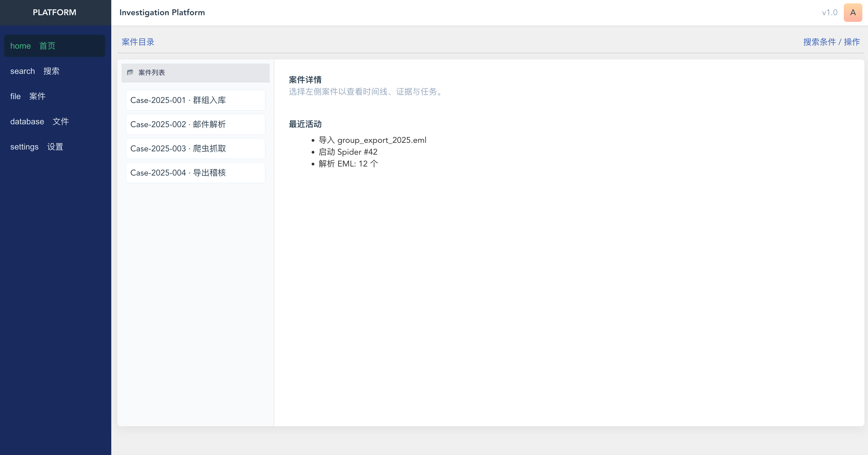Click activity 导入 group_export_2025.eml
The width and height of the screenshot is (868, 455).
[372, 140]
